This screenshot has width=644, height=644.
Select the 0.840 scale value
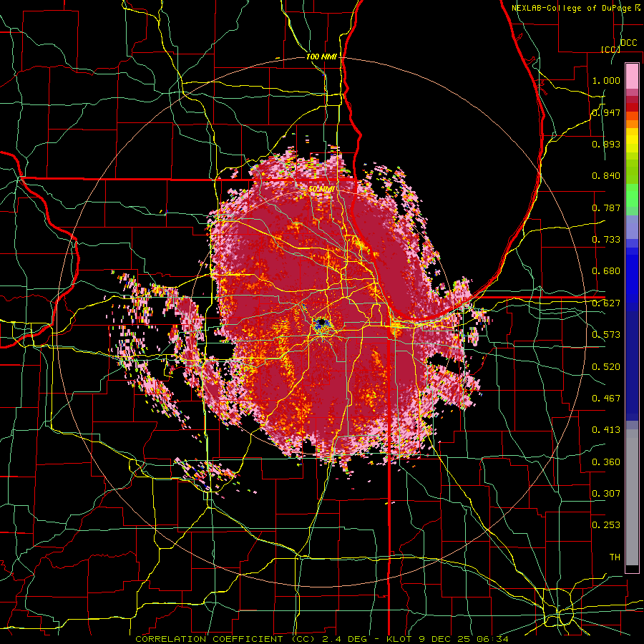click(x=606, y=176)
